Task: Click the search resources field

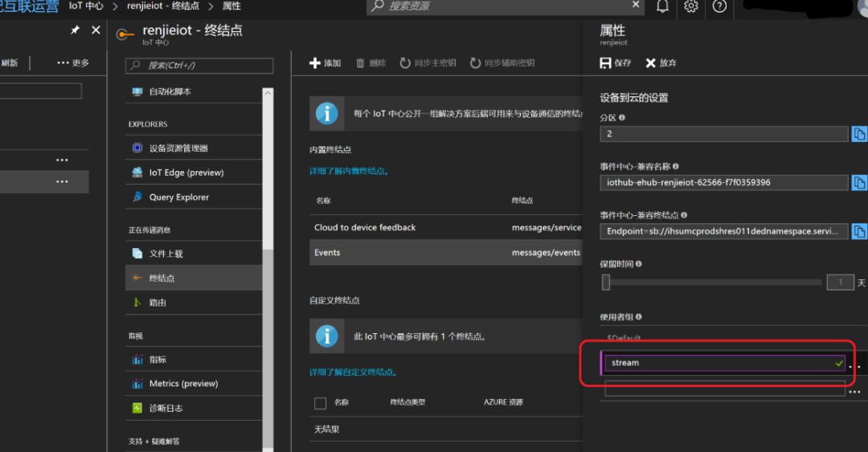Action: (x=505, y=6)
